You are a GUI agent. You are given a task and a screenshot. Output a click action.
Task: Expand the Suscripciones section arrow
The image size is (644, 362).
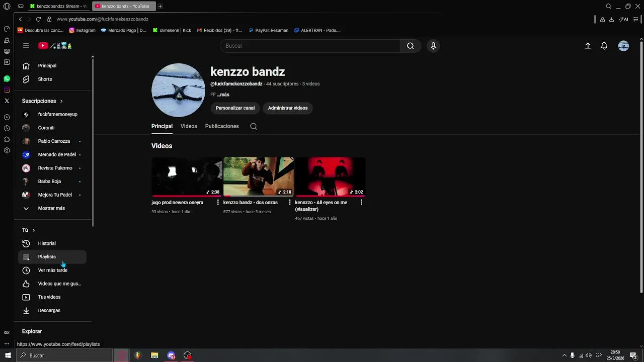61,101
